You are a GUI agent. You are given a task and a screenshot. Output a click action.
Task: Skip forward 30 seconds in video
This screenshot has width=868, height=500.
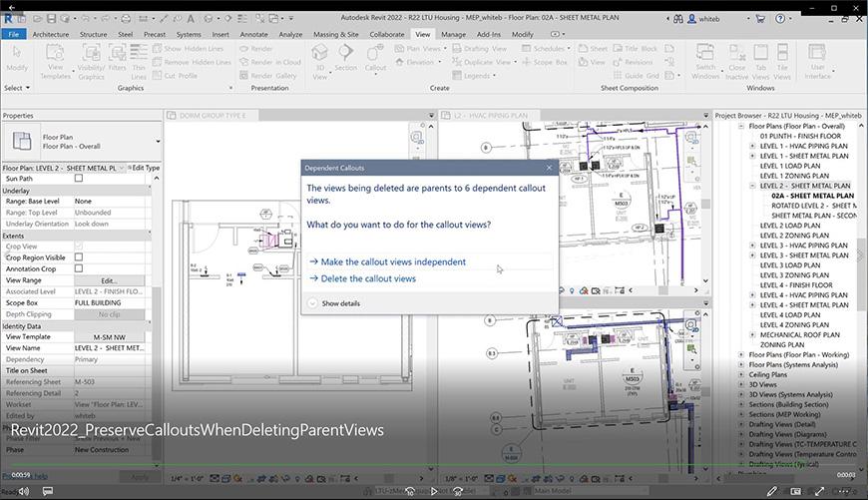click(x=458, y=491)
